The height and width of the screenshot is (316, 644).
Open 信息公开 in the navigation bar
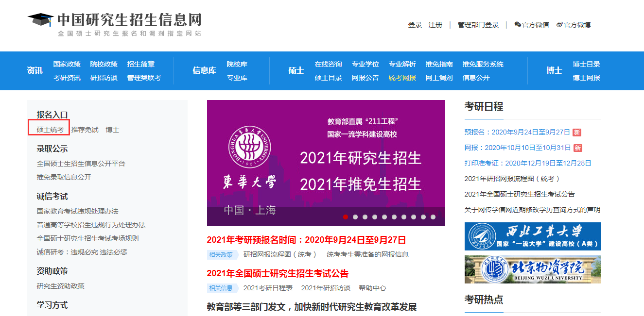(x=476, y=78)
